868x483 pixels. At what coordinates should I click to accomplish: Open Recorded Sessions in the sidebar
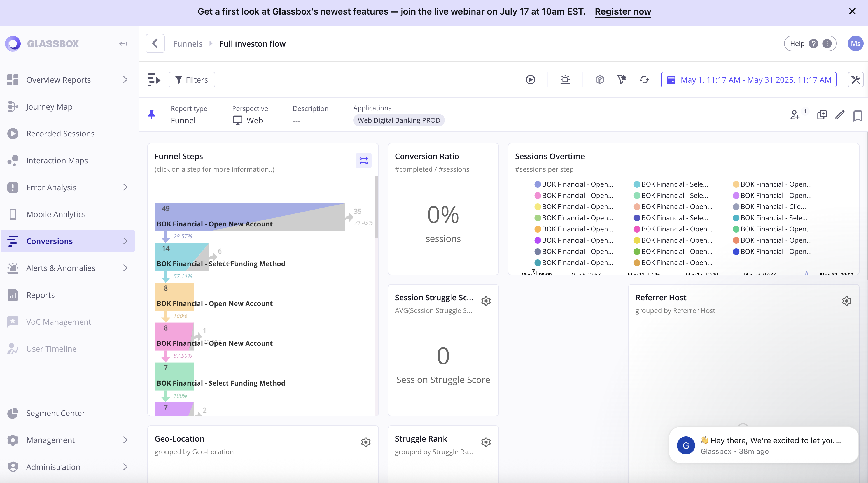[67, 134]
